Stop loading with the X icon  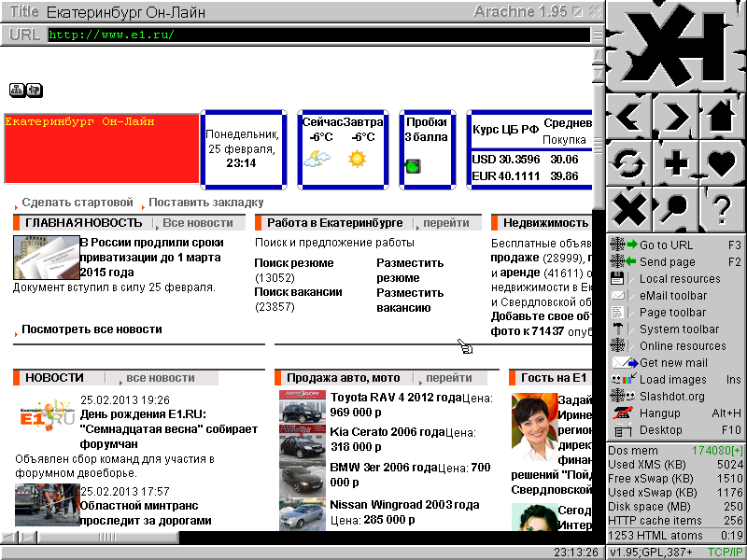coord(628,209)
